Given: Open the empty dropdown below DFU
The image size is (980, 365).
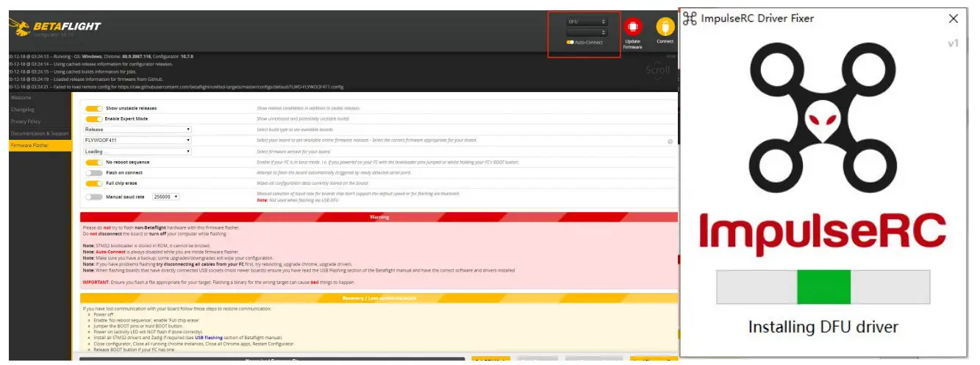Looking at the screenshot, I should (x=587, y=32).
